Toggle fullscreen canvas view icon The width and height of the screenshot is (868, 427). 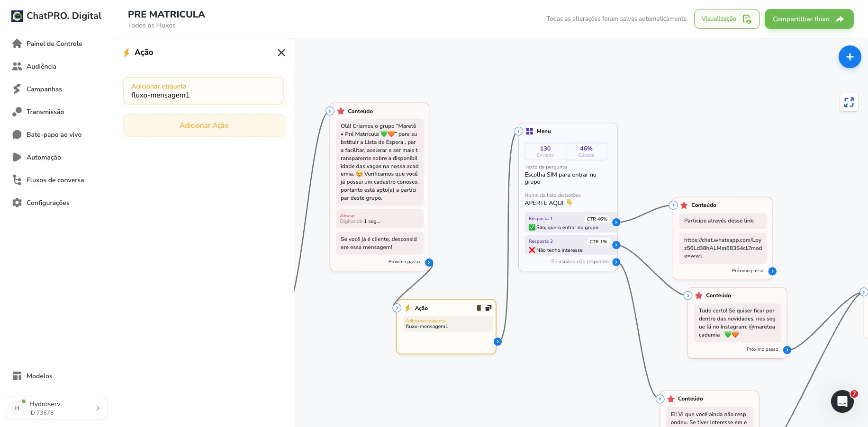[849, 102]
